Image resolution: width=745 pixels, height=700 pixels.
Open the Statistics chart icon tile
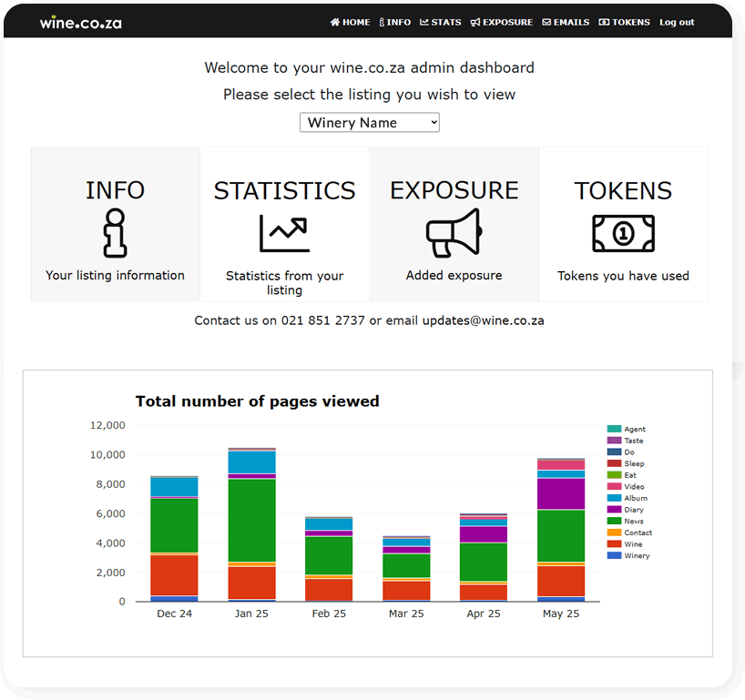pos(284,233)
